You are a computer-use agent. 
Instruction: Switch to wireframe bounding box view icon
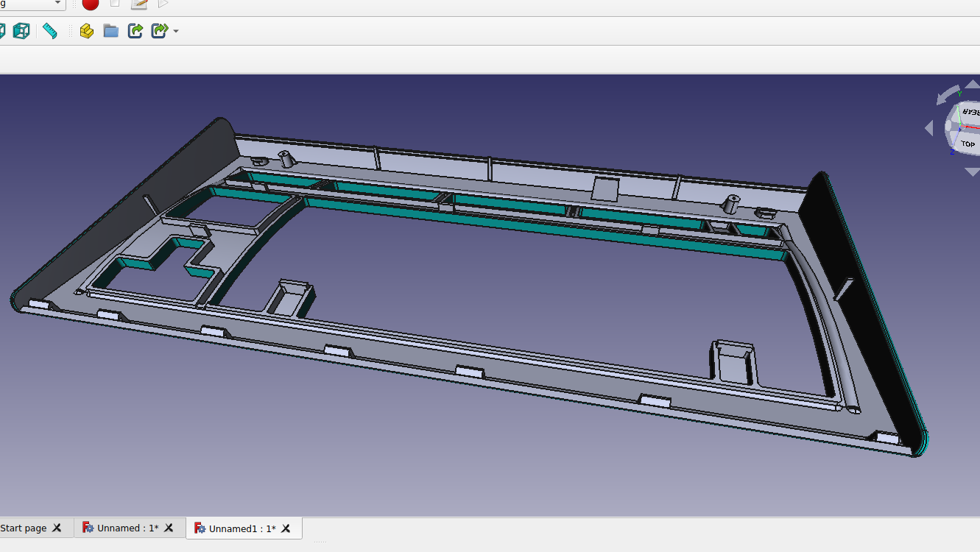tap(21, 31)
